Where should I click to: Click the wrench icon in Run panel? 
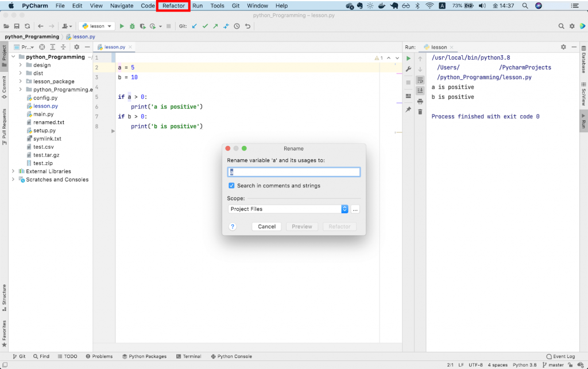coord(408,70)
